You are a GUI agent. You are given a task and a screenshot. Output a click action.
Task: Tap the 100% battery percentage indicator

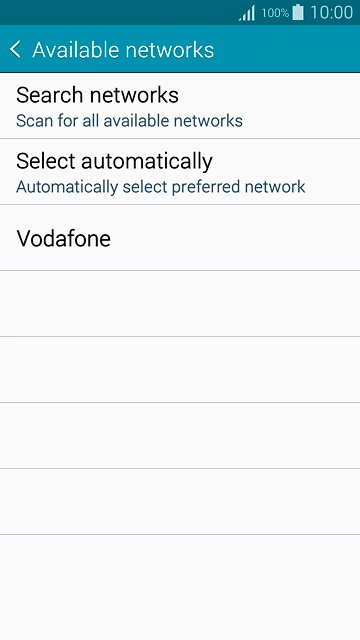[x=275, y=13]
